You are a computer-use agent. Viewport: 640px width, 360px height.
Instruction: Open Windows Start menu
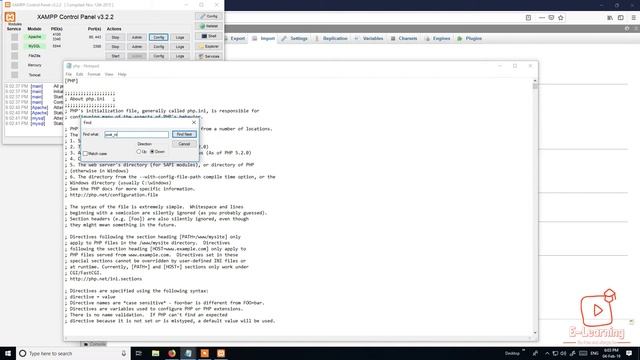8,353
